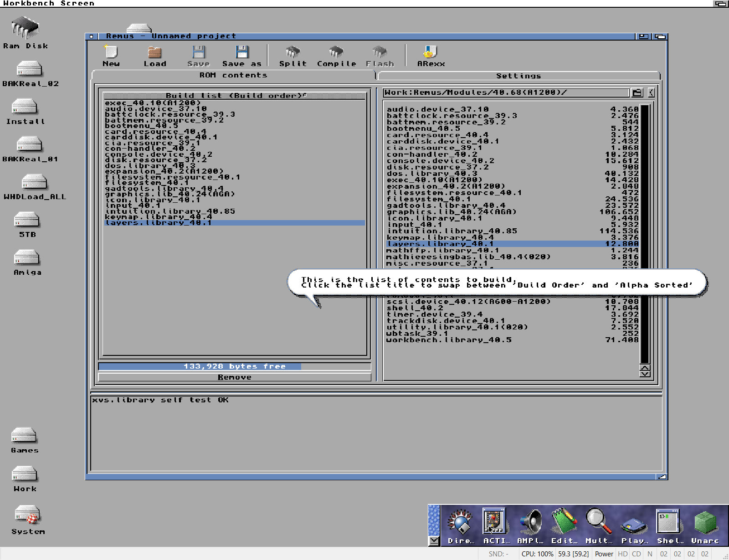Select timer.device_39.4 in the file list
Image resolution: width=729 pixels, height=560 pixels.
(x=512, y=314)
